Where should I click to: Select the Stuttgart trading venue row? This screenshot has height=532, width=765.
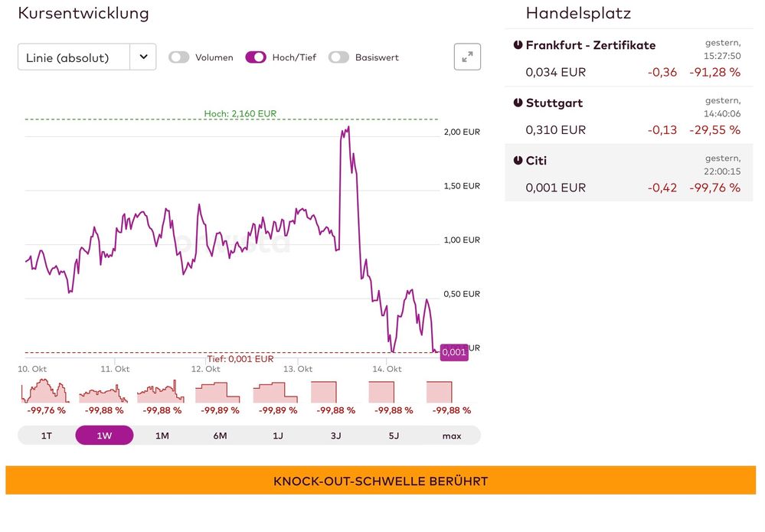[x=629, y=116]
